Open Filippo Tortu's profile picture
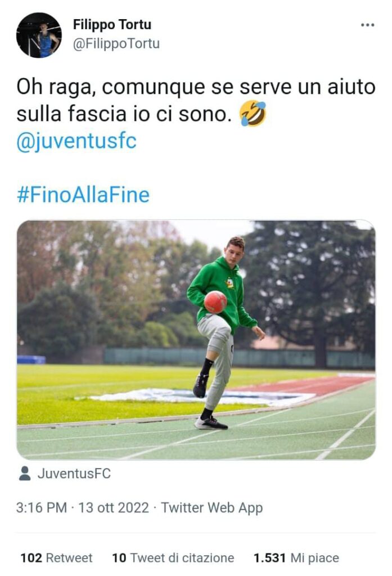The width and height of the screenshot is (392, 576). point(39,35)
